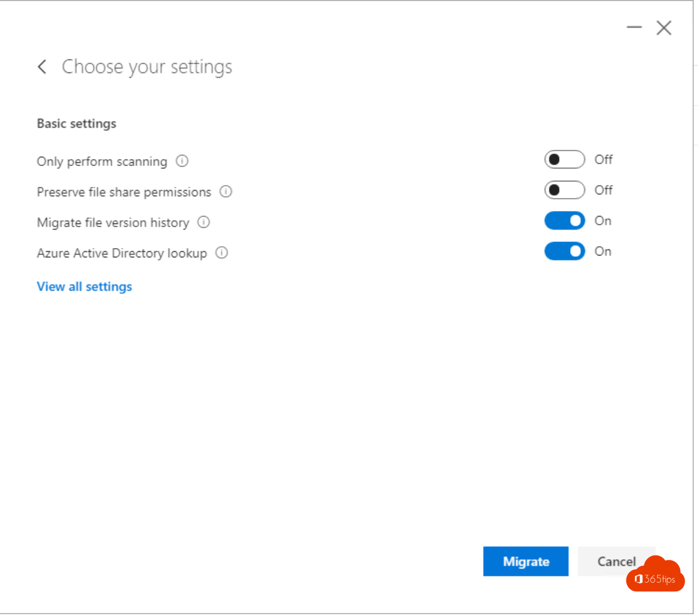Click On status next to Azure Active Directory lookup
This screenshot has height=616, width=698.
[603, 252]
